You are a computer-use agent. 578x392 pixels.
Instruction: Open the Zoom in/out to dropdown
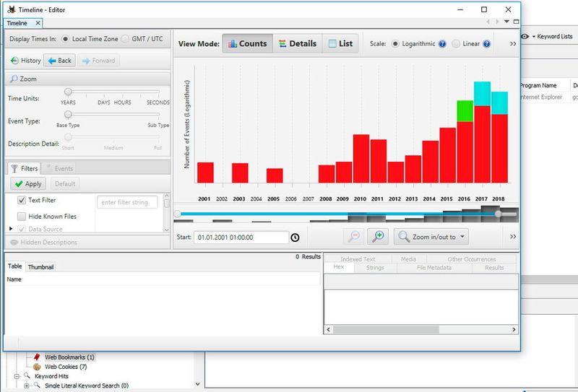click(x=431, y=237)
